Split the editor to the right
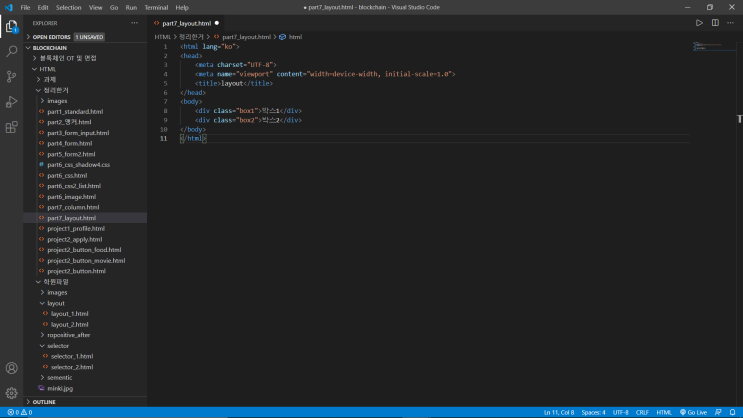This screenshot has height=418, width=743. (x=715, y=23)
